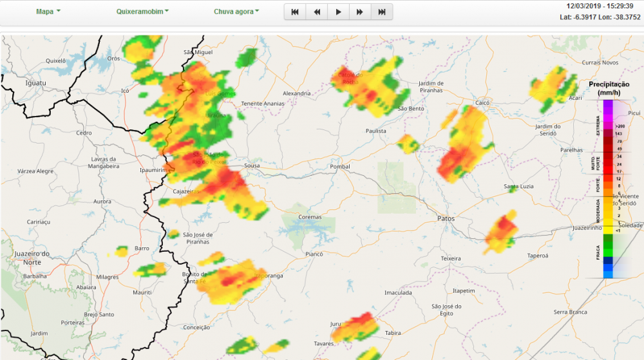This screenshot has height=360, width=644.
Task: Click the Iguatu city label
Action: click(35, 83)
